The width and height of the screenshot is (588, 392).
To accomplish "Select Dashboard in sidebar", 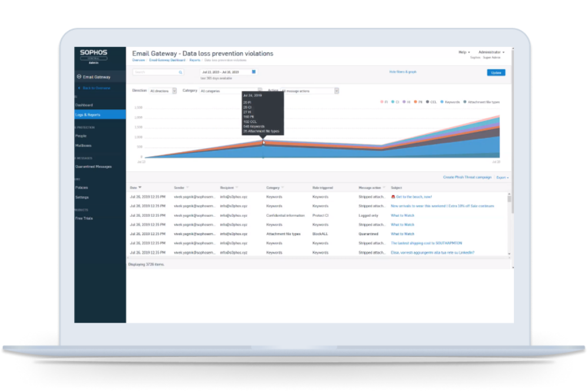I will (84, 105).
